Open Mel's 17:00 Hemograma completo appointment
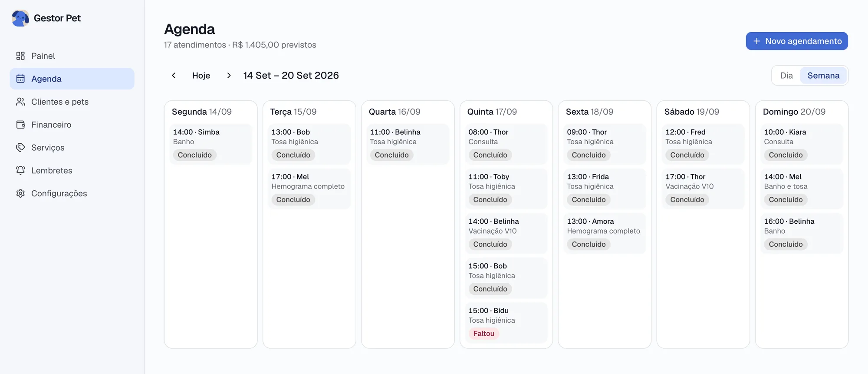The height and width of the screenshot is (374, 868). pyautogui.click(x=309, y=189)
